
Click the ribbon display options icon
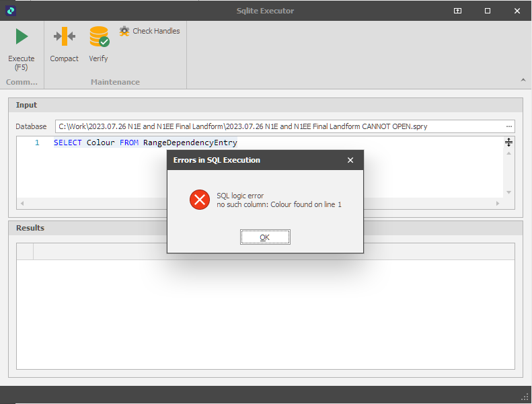[457, 11]
